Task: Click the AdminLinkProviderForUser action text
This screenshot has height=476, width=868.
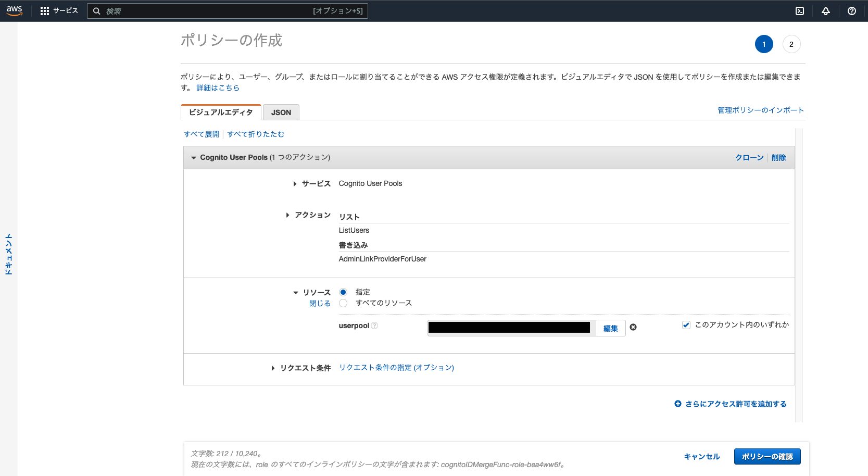Action: 383,259
